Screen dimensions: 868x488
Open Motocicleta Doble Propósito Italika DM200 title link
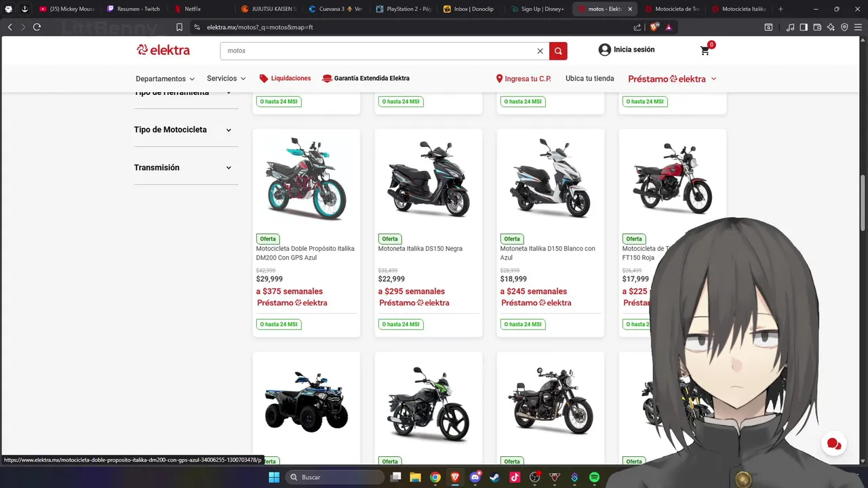pyautogui.click(x=305, y=253)
